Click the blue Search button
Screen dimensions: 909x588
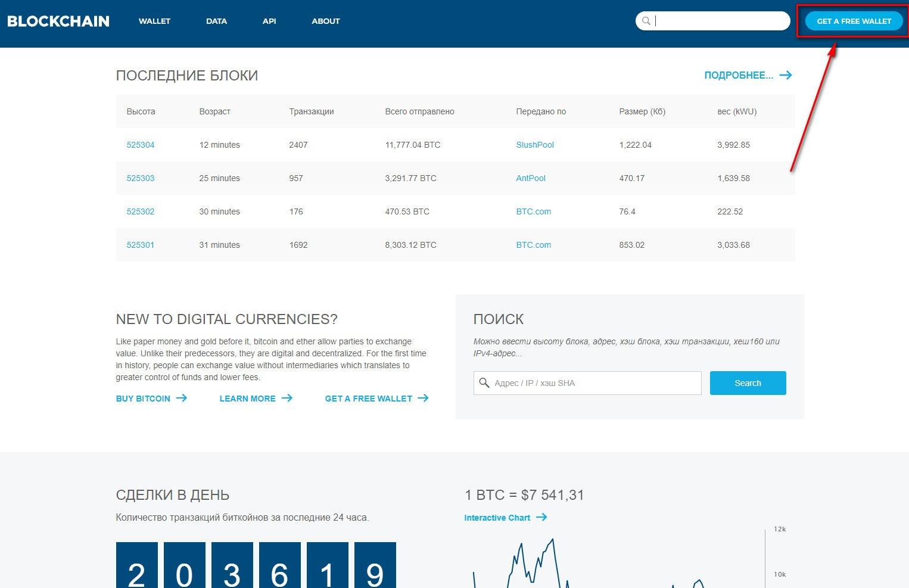click(748, 383)
